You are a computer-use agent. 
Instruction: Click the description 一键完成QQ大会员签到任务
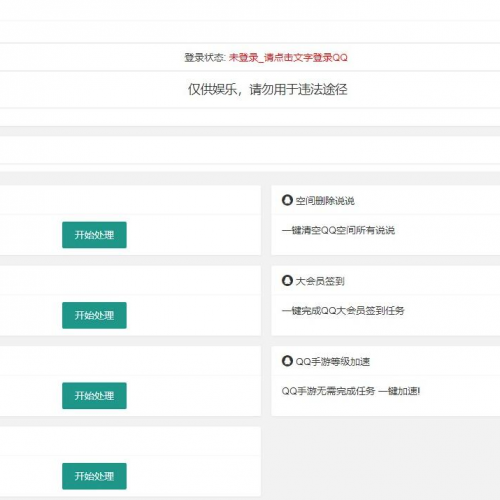[x=343, y=311]
